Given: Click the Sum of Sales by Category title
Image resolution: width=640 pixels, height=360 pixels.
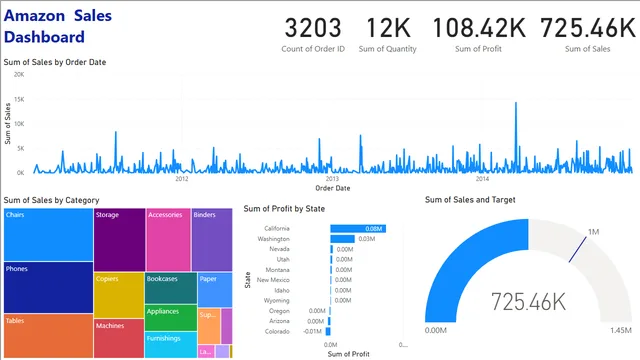Looking at the screenshot, I should click(51, 200).
